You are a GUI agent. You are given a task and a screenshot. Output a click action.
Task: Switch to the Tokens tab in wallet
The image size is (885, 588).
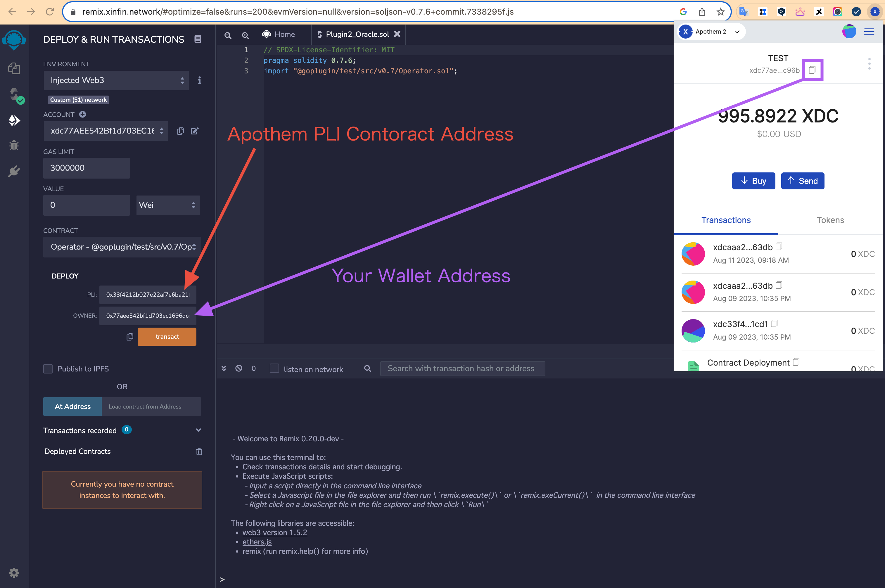[x=830, y=220]
